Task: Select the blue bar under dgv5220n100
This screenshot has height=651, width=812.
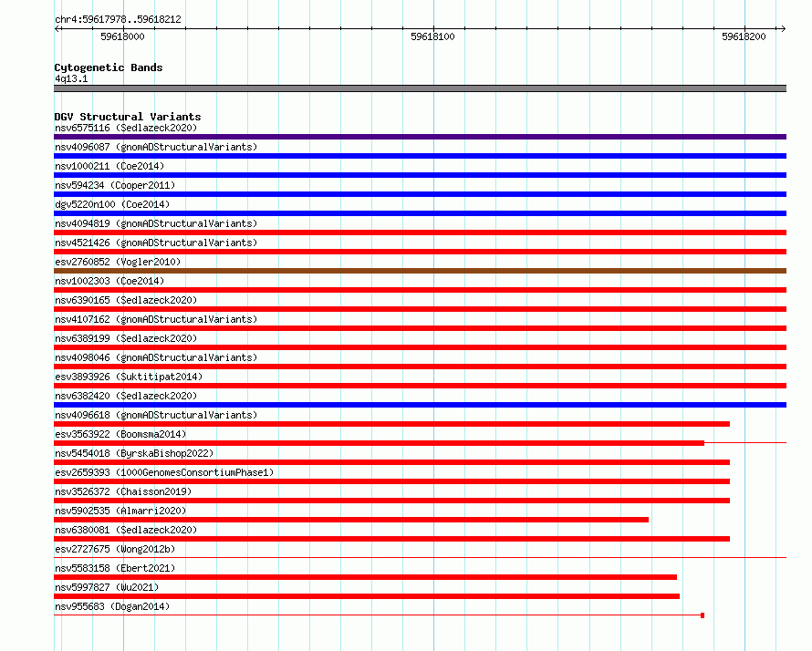Action: pos(420,213)
